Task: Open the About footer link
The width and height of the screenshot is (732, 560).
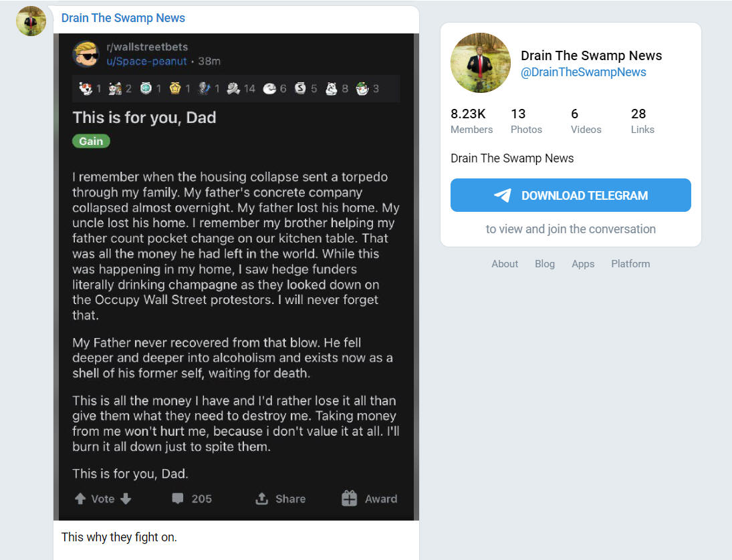Action: 505,264
